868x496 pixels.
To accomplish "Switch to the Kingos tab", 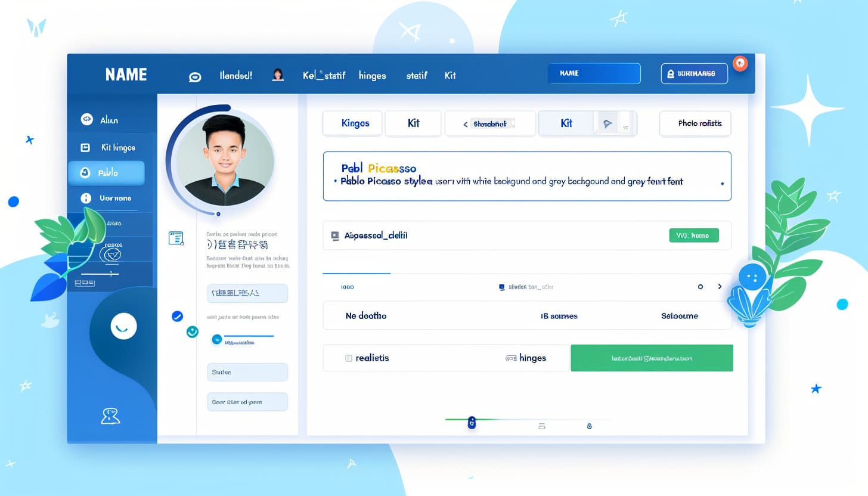I will tap(355, 123).
